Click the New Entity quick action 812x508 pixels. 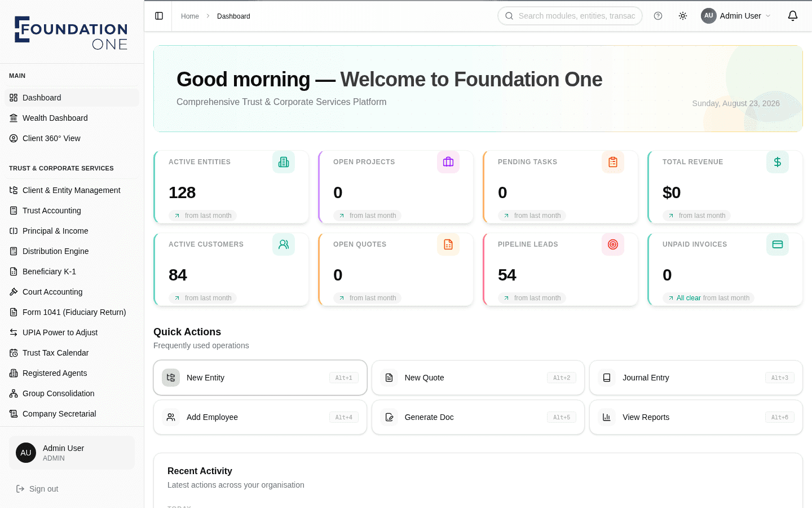260,378
